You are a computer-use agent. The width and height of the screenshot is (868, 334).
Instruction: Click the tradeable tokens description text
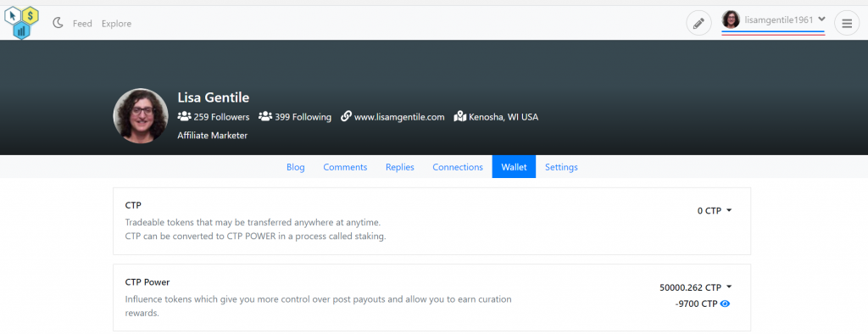tap(253, 223)
